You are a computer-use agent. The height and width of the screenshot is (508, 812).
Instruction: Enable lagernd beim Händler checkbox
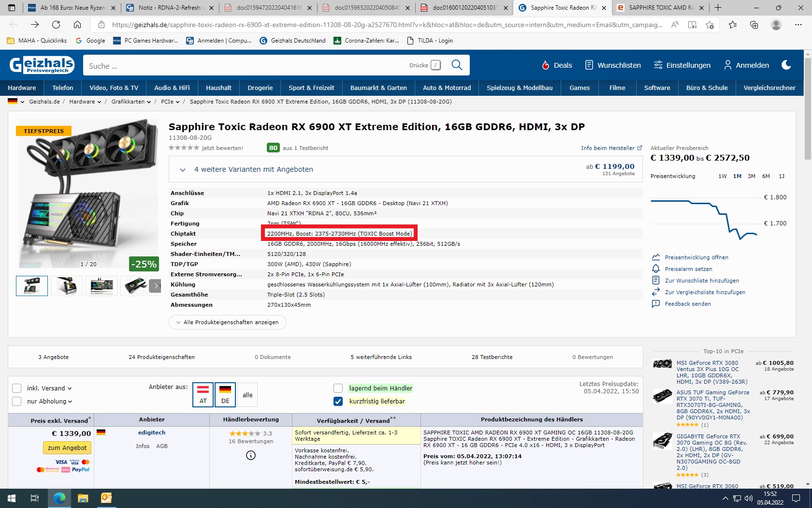tap(338, 388)
